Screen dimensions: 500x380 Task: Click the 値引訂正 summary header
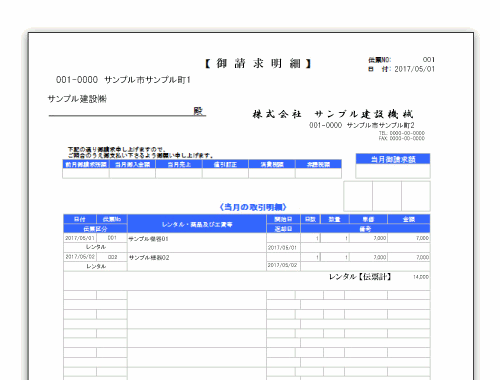[225, 164]
